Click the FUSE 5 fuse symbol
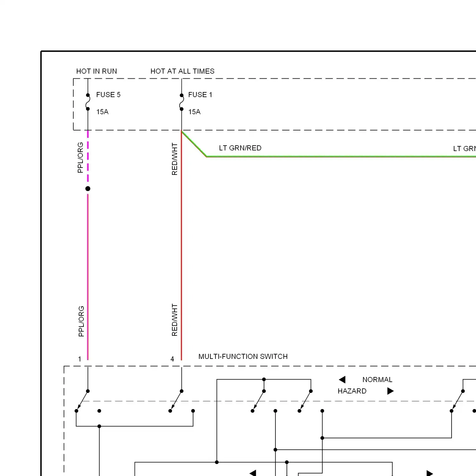 tap(88, 102)
